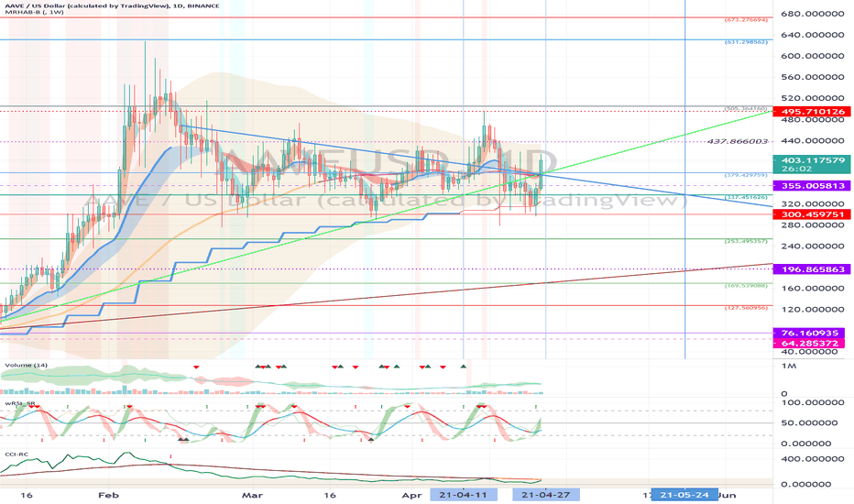This screenshot has height=504, width=854.
Task: Click the 1M volume axis value
Action: pos(789,367)
